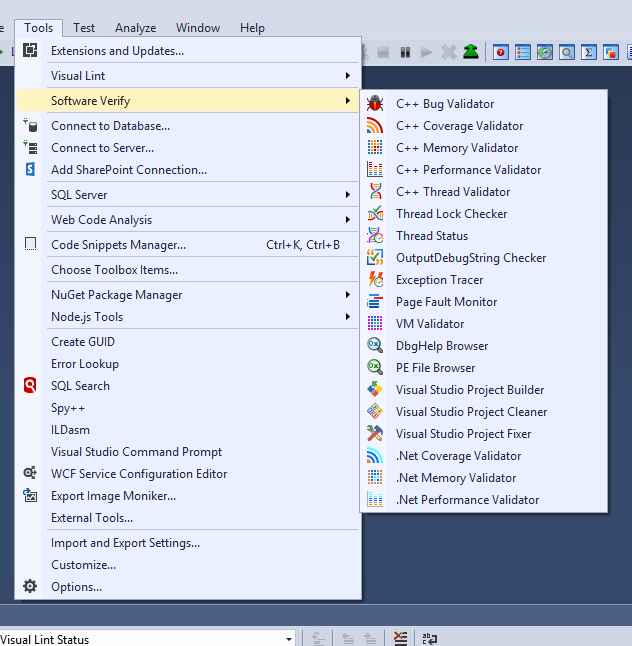Screen dimensions: 632x646
Task: Open the Test menu
Action: pos(84,28)
